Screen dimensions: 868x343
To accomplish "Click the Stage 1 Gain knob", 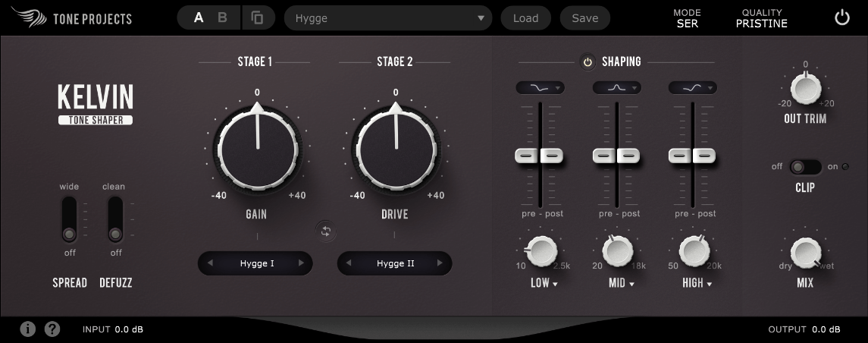I will [258, 149].
